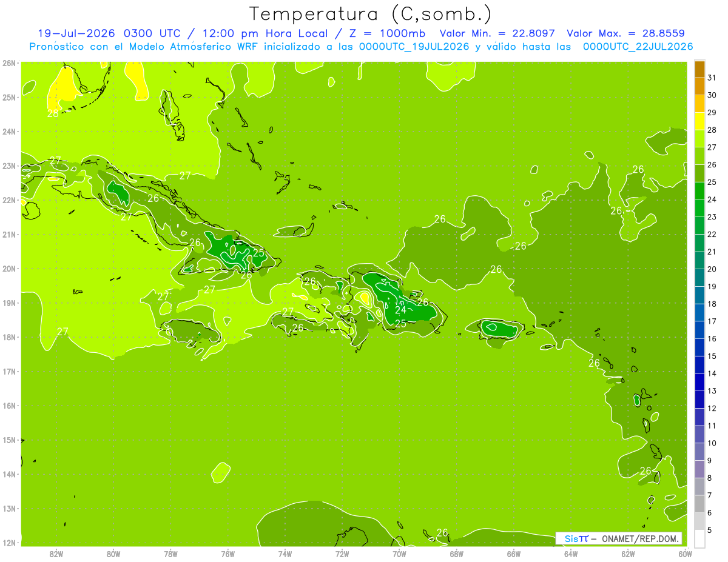Click the 17N latitude axis label
The image size is (728, 562).
tap(9, 371)
